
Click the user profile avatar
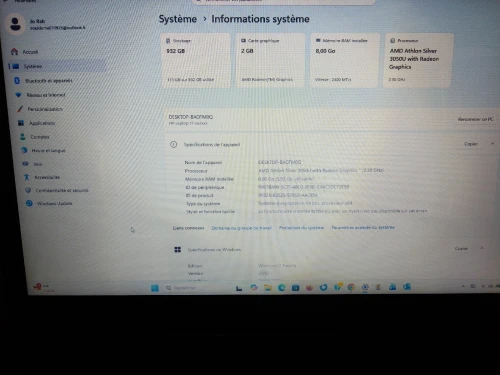(x=15, y=24)
